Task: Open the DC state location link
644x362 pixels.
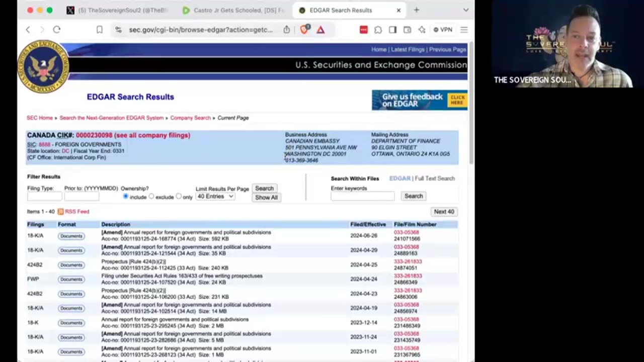Action: pos(65,151)
